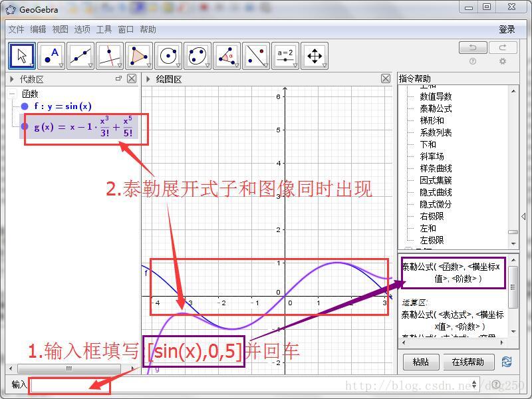Select the Ellipse conic tool
The height and width of the screenshot is (399, 532).
pos(198,56)
